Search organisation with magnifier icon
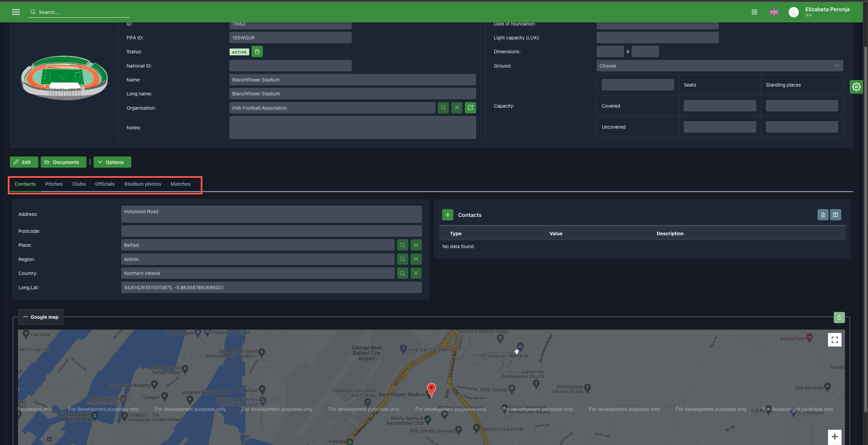 [443, 108]
